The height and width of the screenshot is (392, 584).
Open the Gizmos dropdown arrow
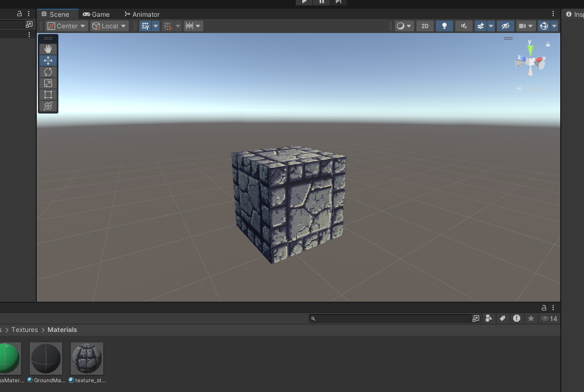click(x=554, y=26)
